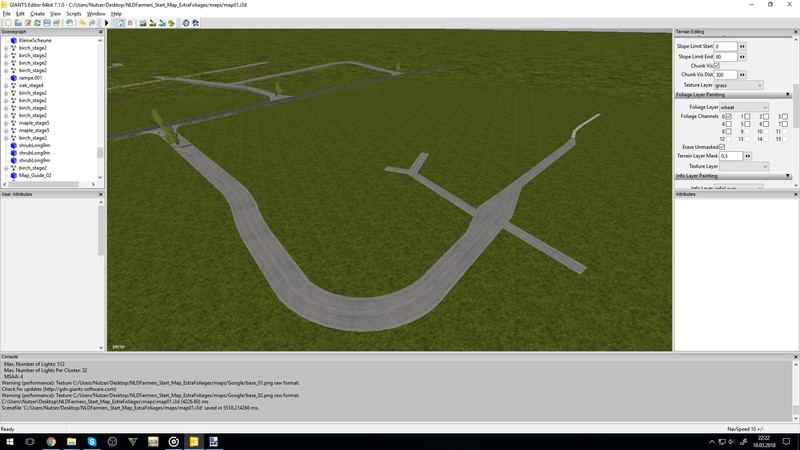
Task: Close the Console panel
Action: [795, 357]
